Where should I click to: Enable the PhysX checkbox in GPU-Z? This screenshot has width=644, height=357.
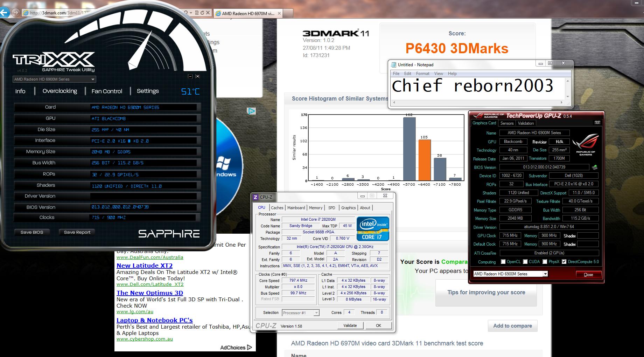(545, 262)
